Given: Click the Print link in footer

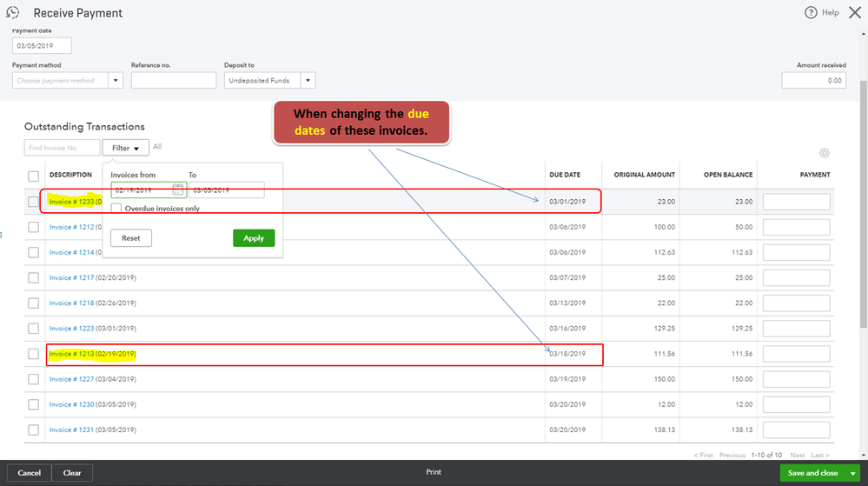Looking at the screenshot, I should click(434, 472).
